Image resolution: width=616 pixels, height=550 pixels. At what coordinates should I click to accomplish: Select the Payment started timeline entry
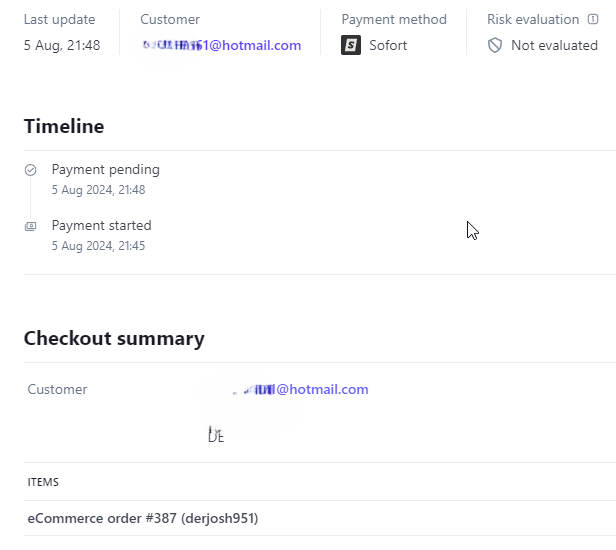click(x=101, y=235)
